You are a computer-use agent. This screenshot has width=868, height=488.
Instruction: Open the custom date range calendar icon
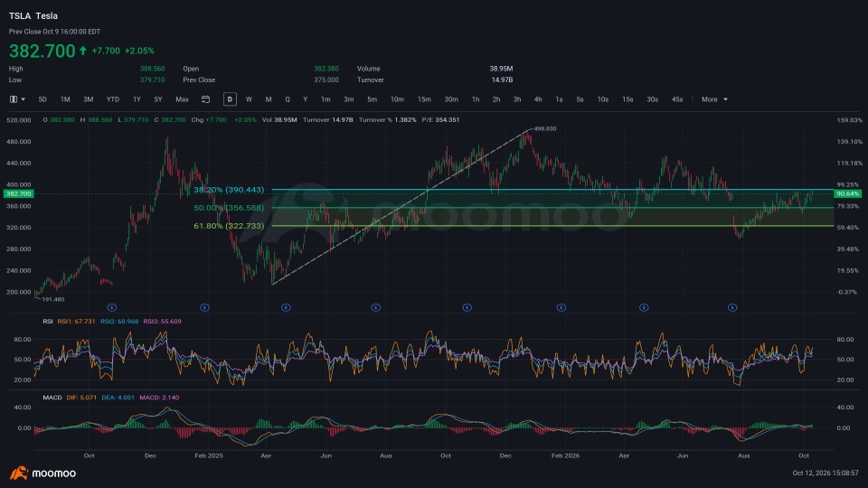(205, 99)
